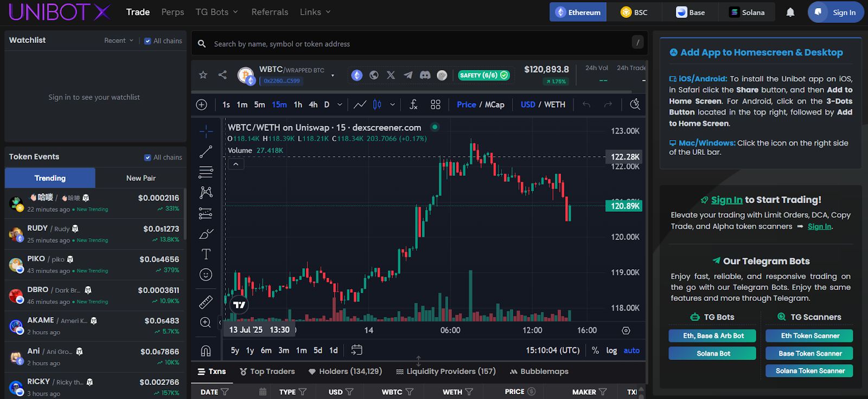This screenshot has width=868, height=399.
Task: Select the text annotation tool
Action: click(206, 254)
